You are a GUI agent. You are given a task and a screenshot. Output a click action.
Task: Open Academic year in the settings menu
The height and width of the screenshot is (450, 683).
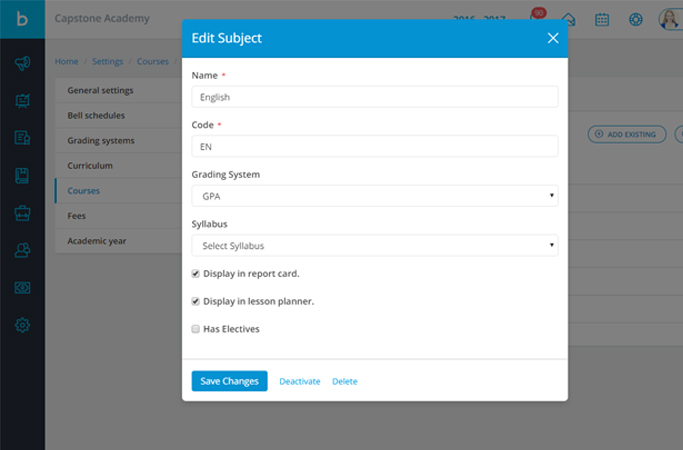(118, 241)
